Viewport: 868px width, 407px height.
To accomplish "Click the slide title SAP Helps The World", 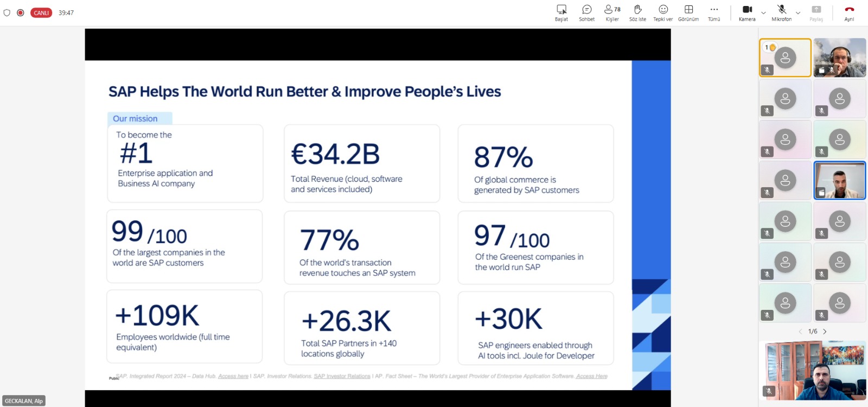I will (x=304, y=92).
